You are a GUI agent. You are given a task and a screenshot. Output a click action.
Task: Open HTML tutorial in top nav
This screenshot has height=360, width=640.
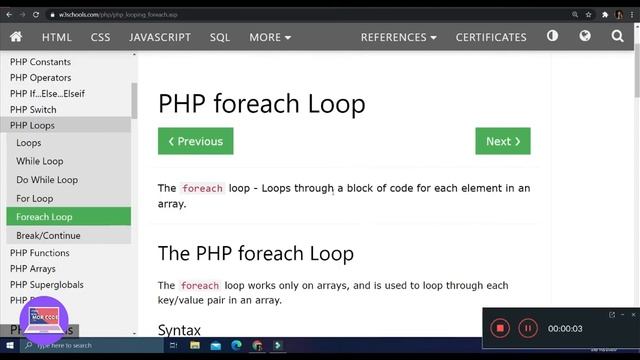(x=57, y=37)
